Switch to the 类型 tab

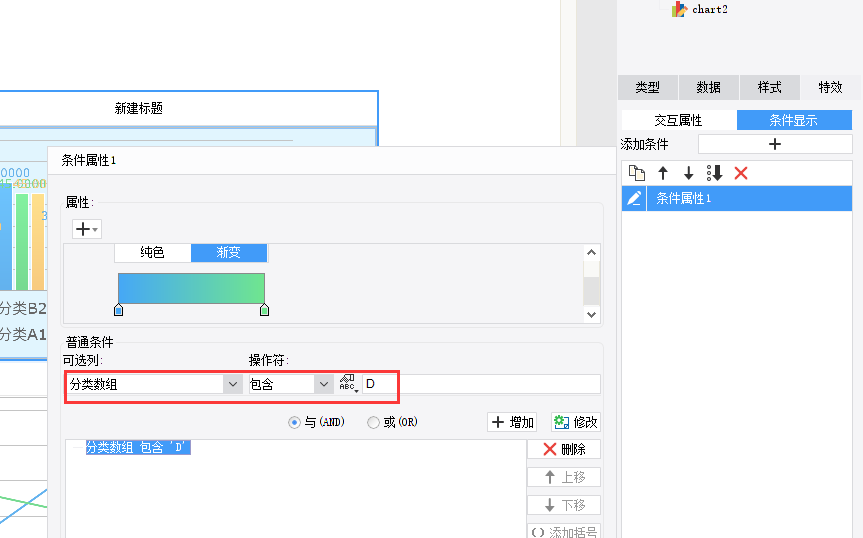(647, 87)
